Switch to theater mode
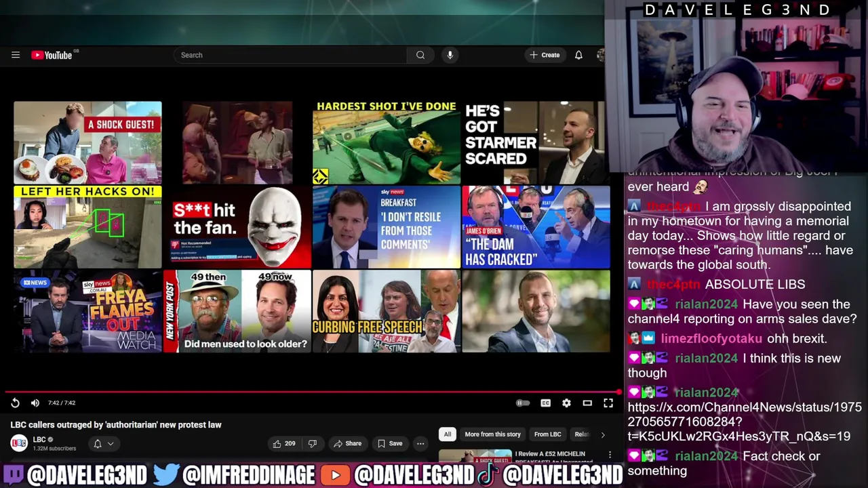 click(587, 403)
